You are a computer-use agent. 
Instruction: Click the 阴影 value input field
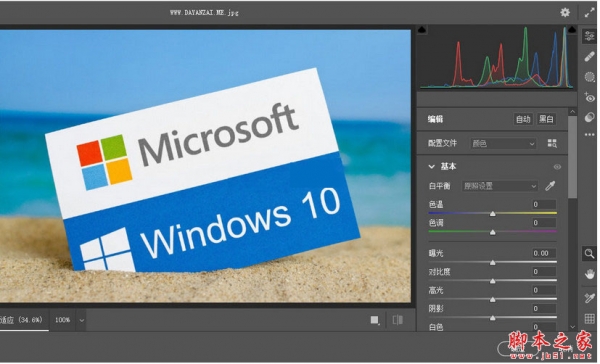(543, 309)
